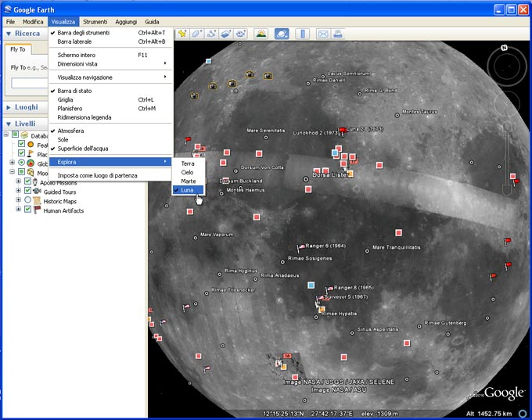The width and height of the screenshot is (532, 420).
Task: Click the look-around compass ring
Action: click(508, 66)
